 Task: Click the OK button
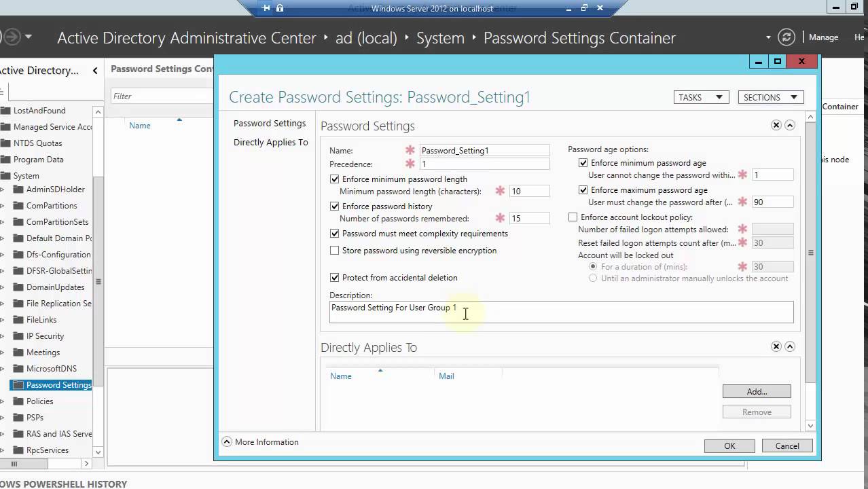[729, 446]
